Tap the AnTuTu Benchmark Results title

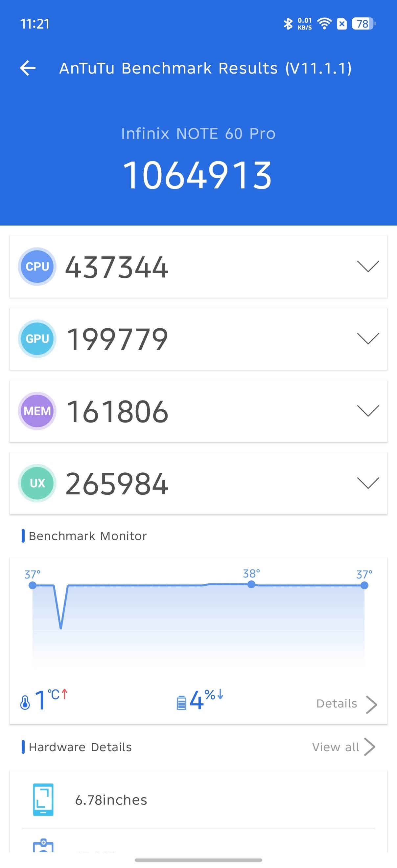point(205,68)
